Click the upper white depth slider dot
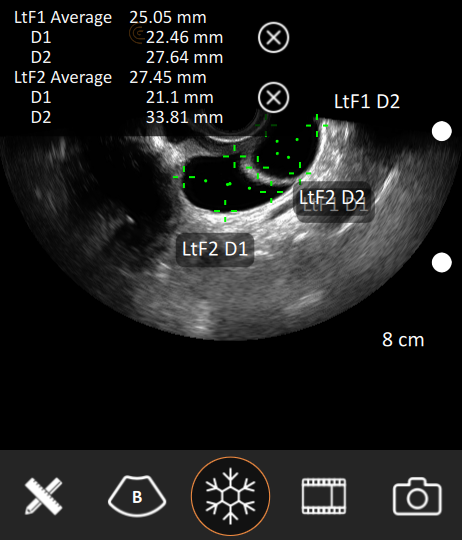Image resolution: width=462 pixels, height=540 pixels. coord(442,131)
